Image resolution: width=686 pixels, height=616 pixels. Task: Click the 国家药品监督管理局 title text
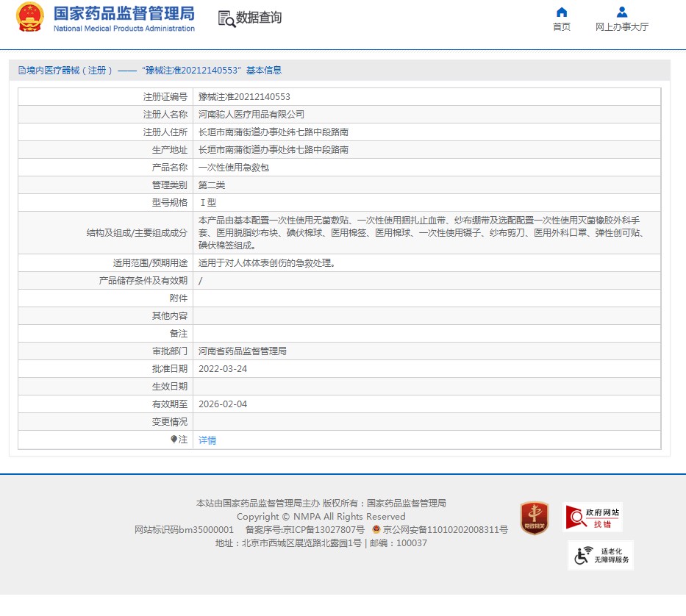pos(124,13)
